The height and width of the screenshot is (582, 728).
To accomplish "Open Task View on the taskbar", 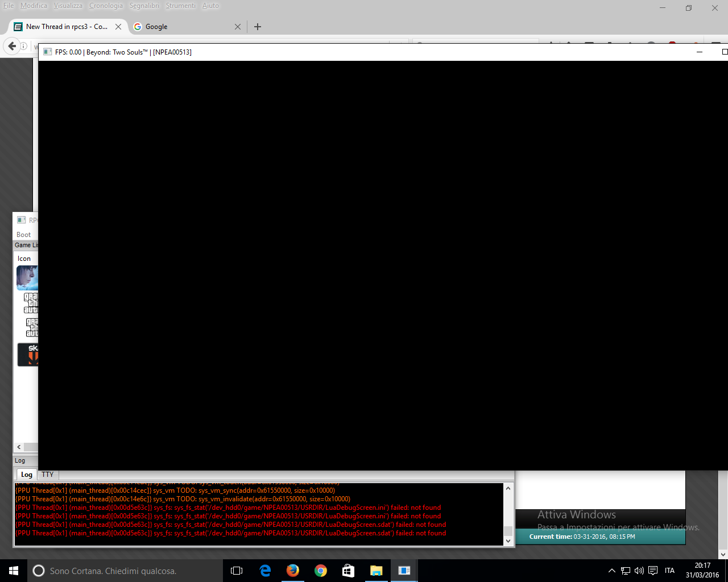I will coord(237,571).
